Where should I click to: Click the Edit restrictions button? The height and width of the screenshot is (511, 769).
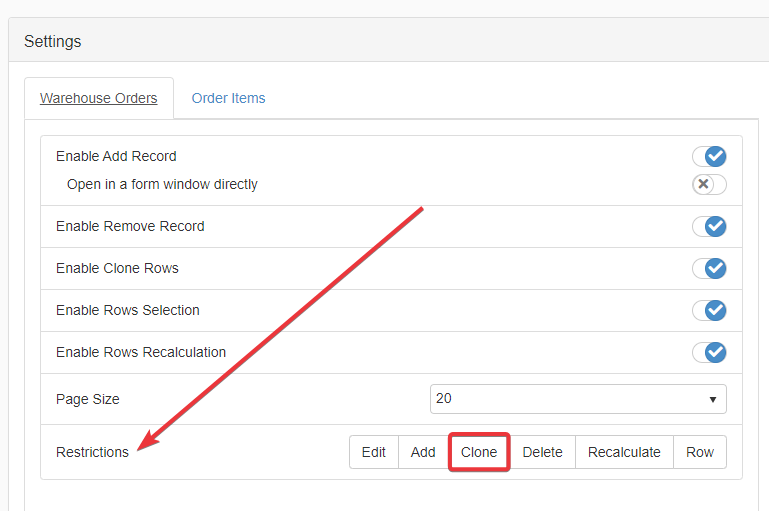click(x=374, y=452)
